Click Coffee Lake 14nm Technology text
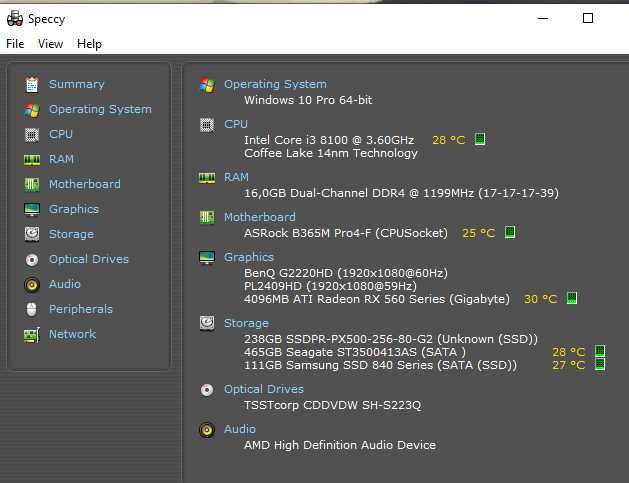 tap(331, 153)
